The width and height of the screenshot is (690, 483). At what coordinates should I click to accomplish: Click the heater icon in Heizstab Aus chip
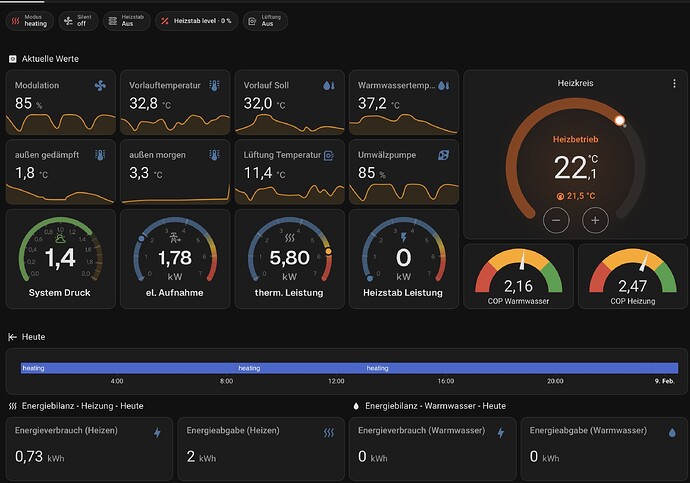113,21
